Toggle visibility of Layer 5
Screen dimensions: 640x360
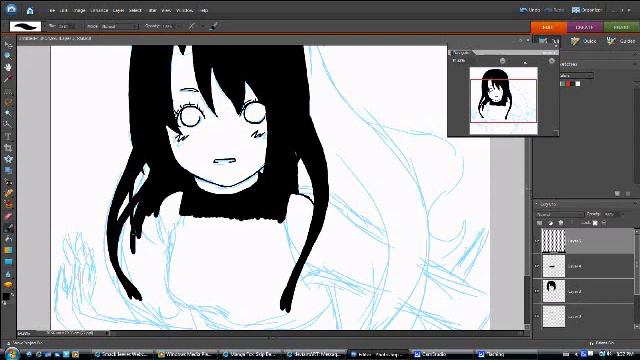pos(537,241)
